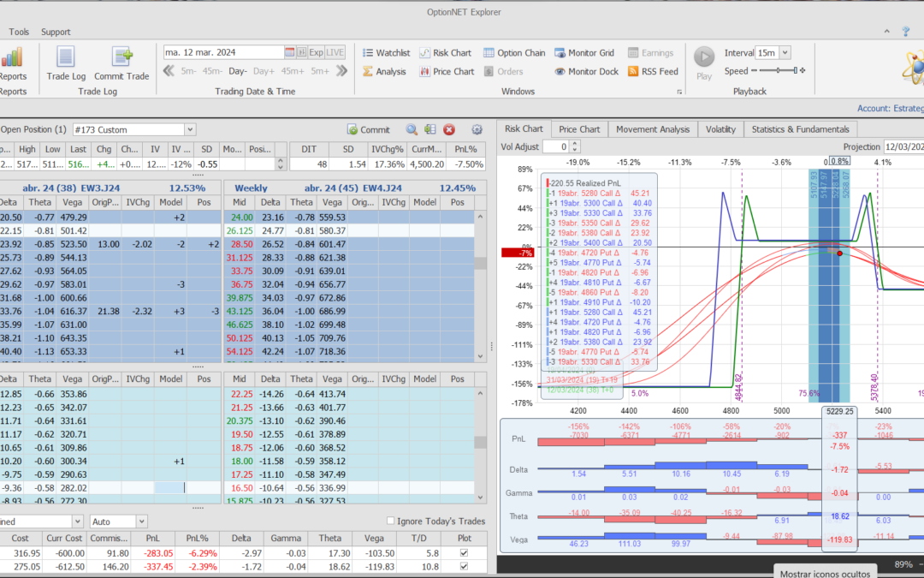The width and height of the screenshot is (924, 578).
Task: Uncheck Plot checkbox in second totals row
Action: click(464, 567)
